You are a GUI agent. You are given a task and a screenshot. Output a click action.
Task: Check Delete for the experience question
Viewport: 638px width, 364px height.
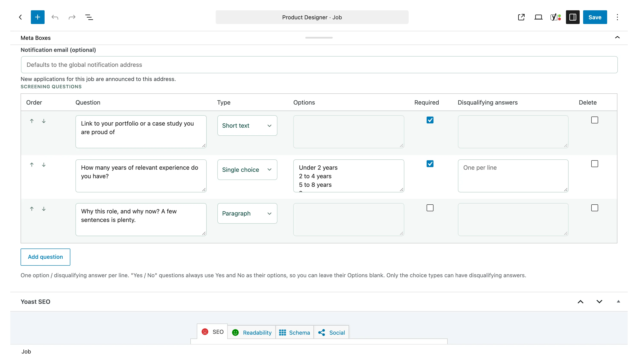click(594, 164)
